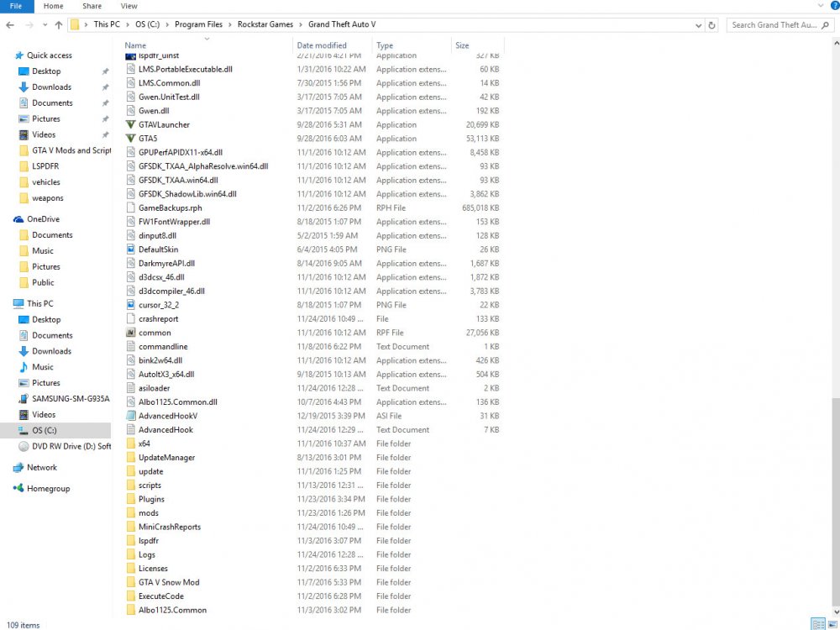The width and height of the screenshot is (840, 630).
Task: Open GTA V Mods and Scripts folder shortcut
Action: 71,150
